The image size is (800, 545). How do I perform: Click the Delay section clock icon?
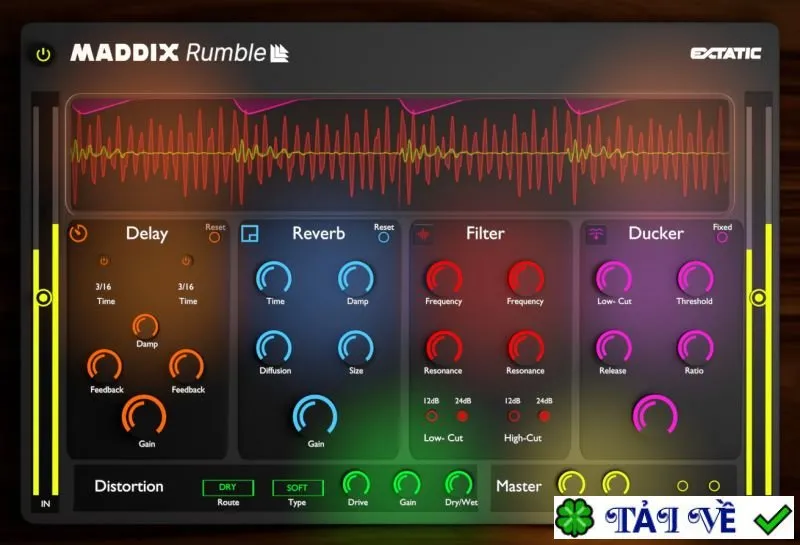78,234
